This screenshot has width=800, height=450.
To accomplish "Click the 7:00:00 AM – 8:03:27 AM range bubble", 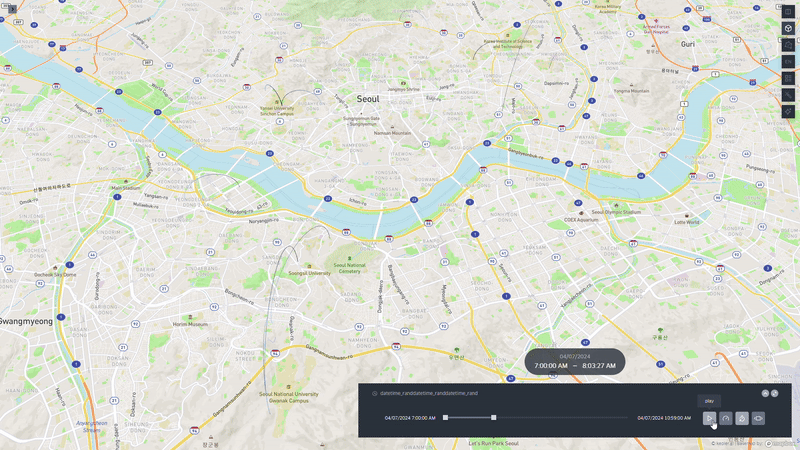I will (575, 362).
